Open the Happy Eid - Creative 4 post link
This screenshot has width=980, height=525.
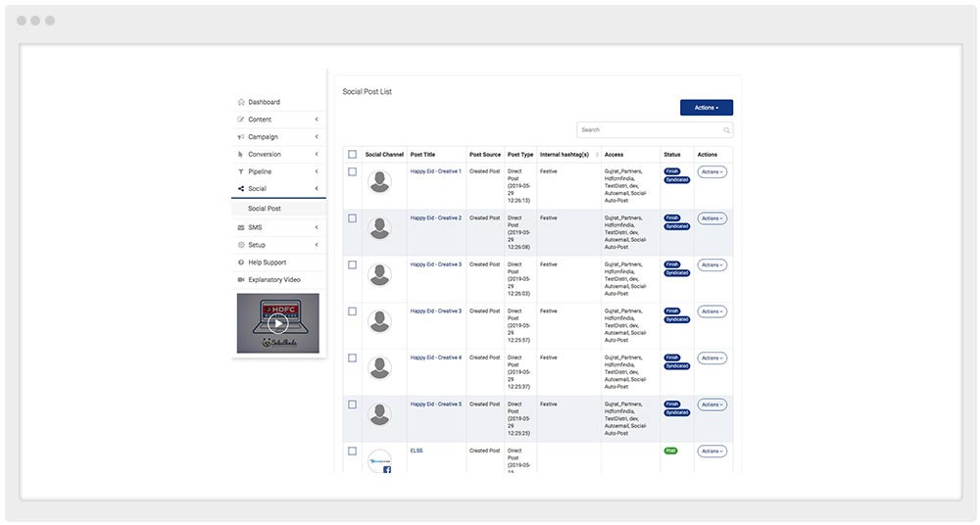pyautogui.click(x=436, y=358)
